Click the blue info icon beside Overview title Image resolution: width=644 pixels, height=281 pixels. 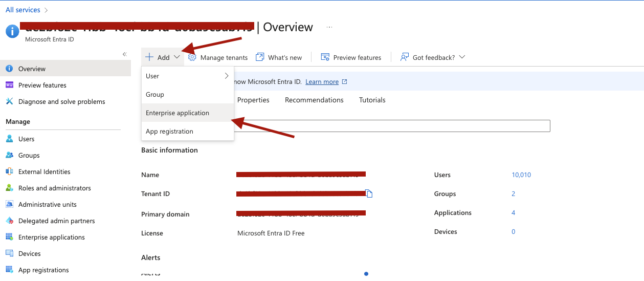click(x=12, y=31)
